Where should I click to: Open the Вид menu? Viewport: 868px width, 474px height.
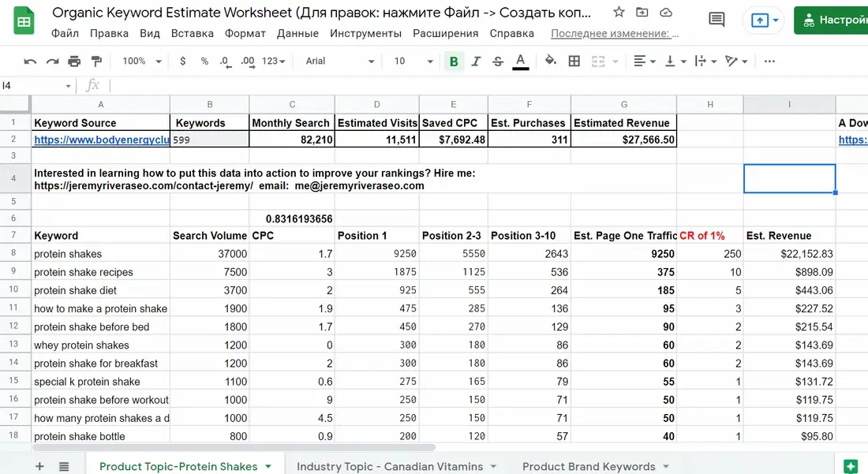[149, 33]
